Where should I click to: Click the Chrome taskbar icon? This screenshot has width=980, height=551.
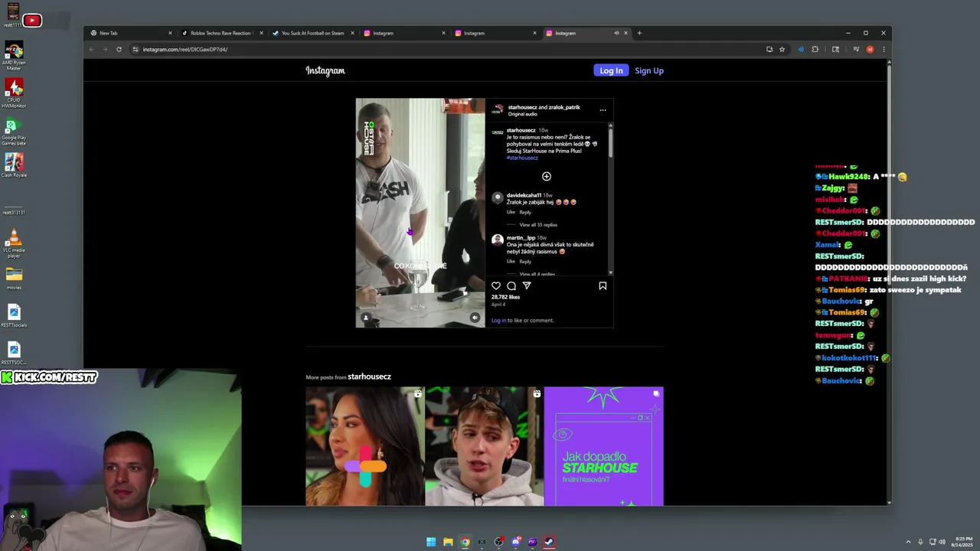point(465,542)
